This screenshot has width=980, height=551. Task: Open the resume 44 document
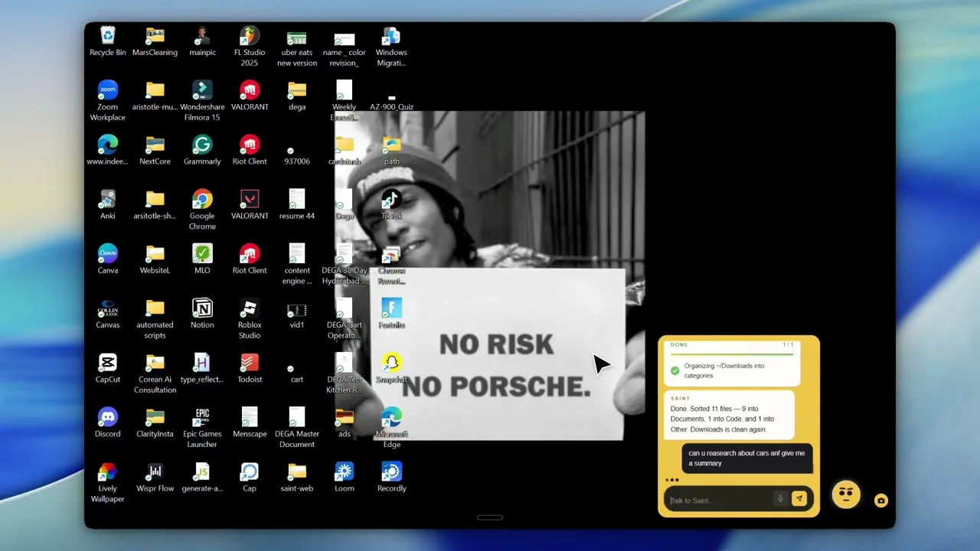pos(297,204)
